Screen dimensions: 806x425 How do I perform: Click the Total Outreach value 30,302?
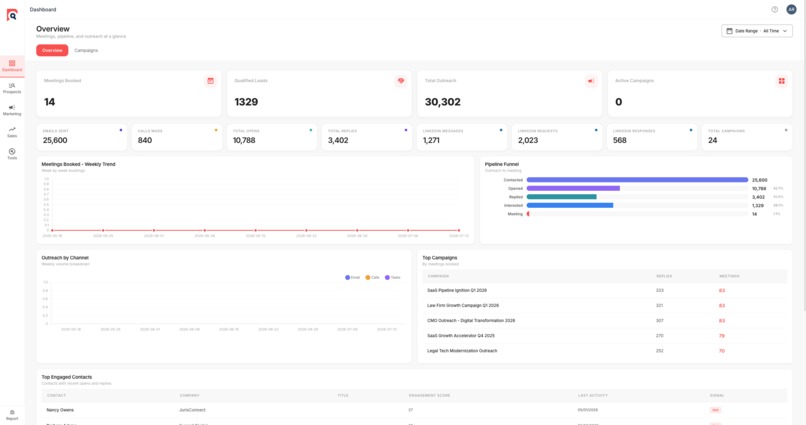point(443,102)
